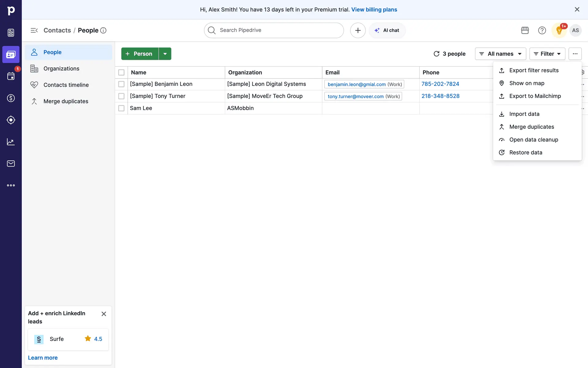Open the Marketplace store icon

(525, 30)
